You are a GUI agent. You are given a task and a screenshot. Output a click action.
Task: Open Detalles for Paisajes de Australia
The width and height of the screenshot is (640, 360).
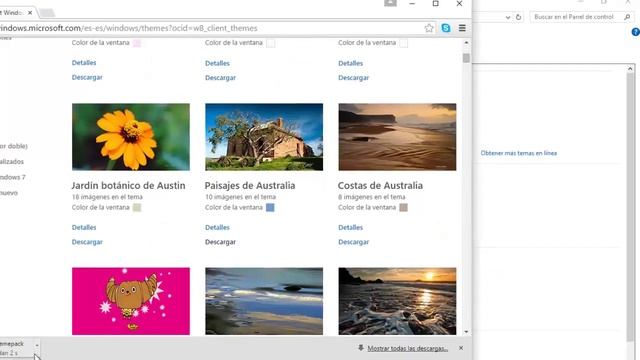point(217,227)
